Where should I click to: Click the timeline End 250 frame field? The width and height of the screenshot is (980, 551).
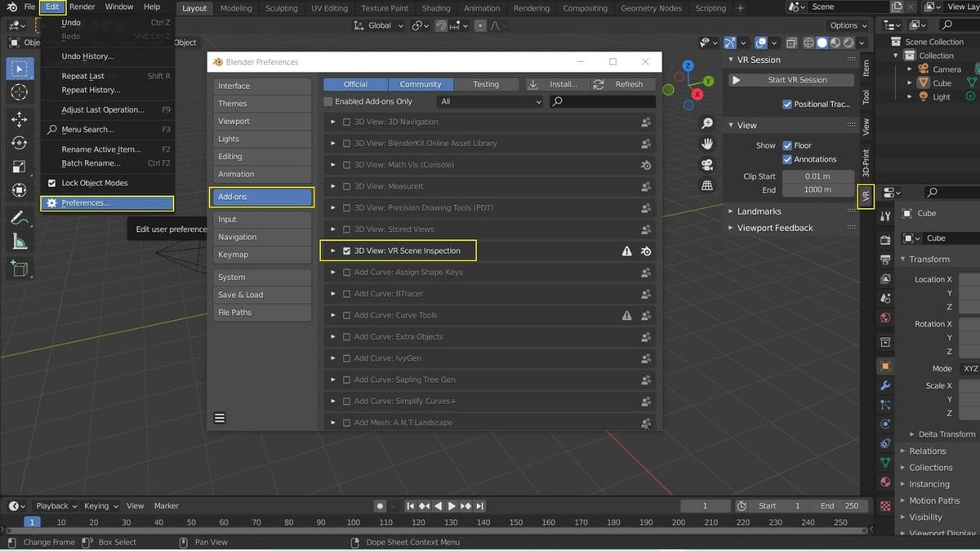coord(839,506)
